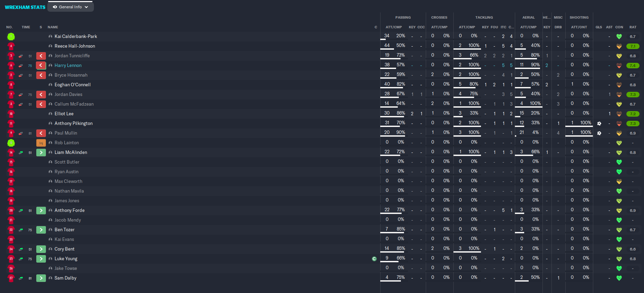The width and height of the screenshot is (644, 293).
Task: Sort by the DRB dribbles column header
Action: coord(558,27)
